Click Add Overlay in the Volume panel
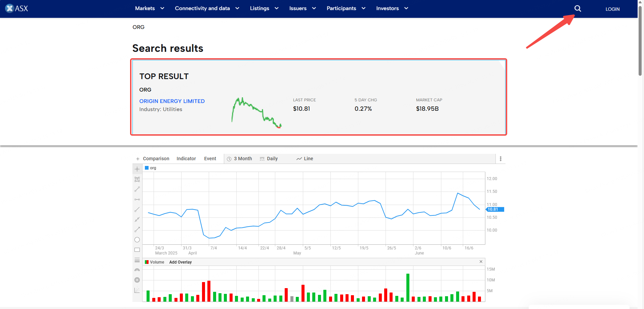The height and width of the screenshot is (309, 644). click(x=180, y=262)
